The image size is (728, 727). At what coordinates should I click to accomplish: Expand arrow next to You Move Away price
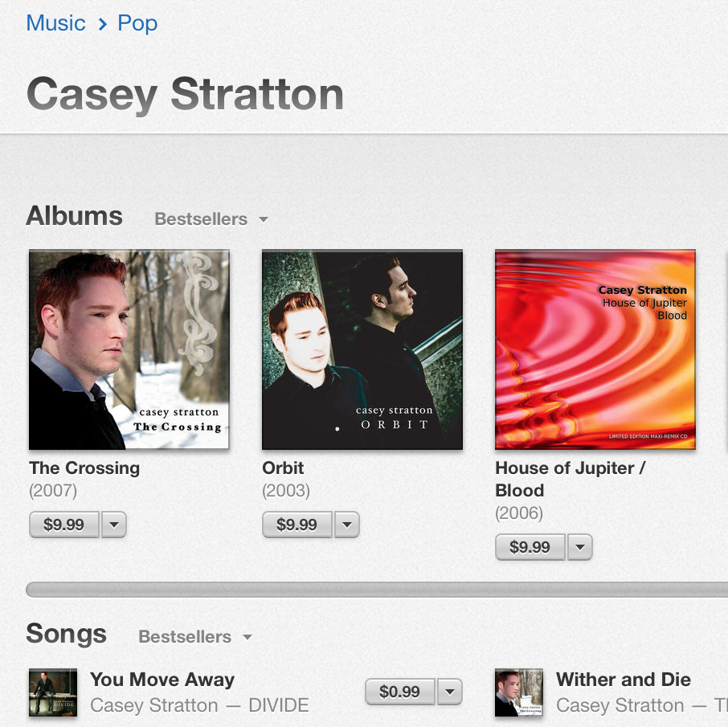pyautogui.click(x=450, y=692)
